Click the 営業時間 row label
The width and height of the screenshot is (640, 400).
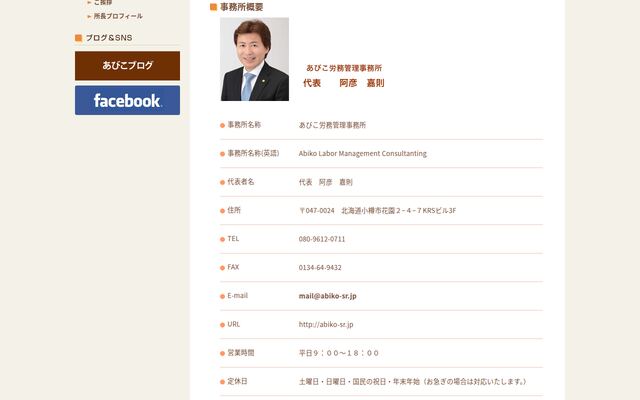point(241,353)
